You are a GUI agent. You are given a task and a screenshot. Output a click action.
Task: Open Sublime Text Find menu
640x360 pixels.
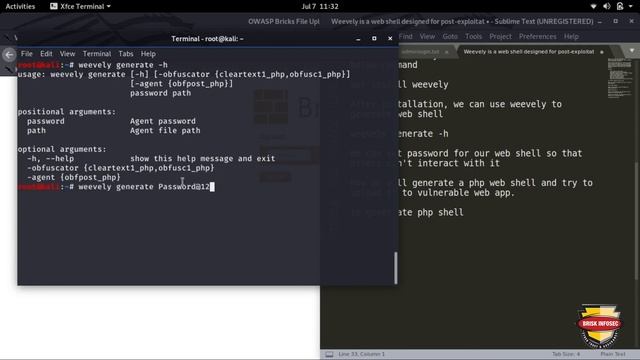coord(405,36)
